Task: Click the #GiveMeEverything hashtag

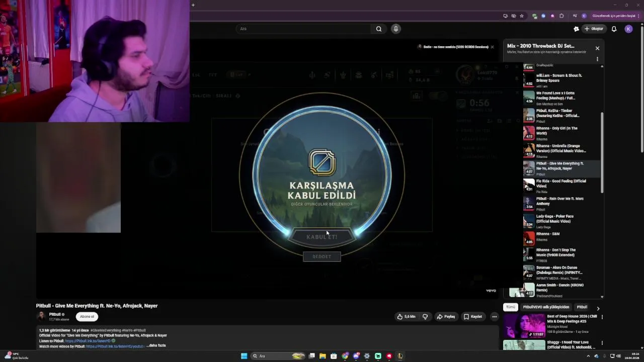Action: click(106, 330)
